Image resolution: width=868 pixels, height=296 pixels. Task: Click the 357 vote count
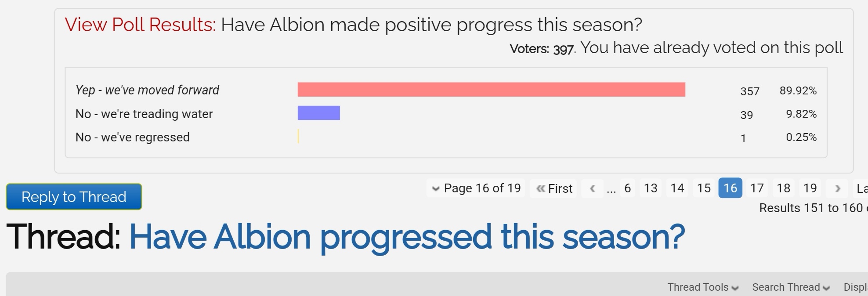coord(750,91)
